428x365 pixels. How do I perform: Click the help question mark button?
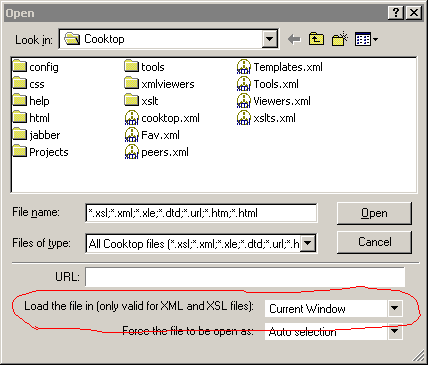tap(396, 13)
